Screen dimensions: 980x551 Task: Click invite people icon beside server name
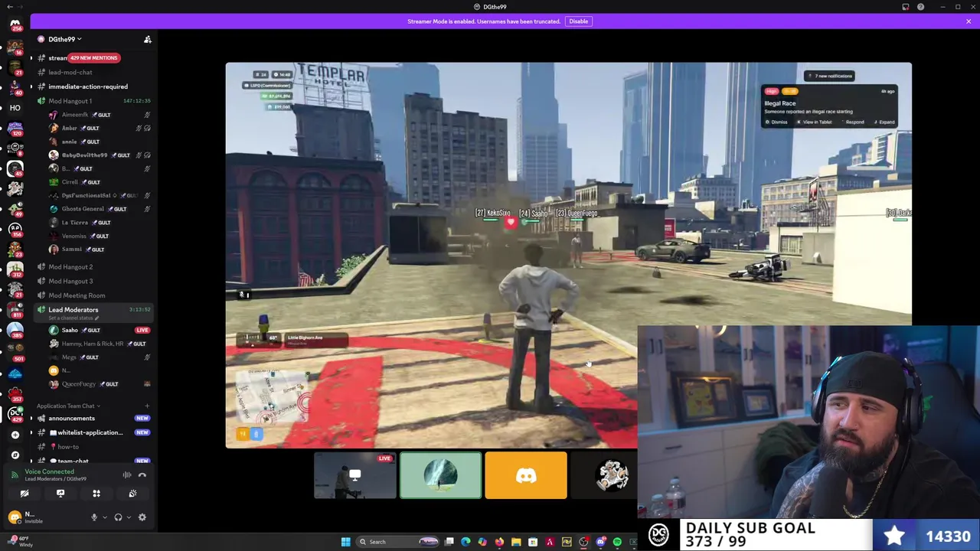click(x=148, y=39)
